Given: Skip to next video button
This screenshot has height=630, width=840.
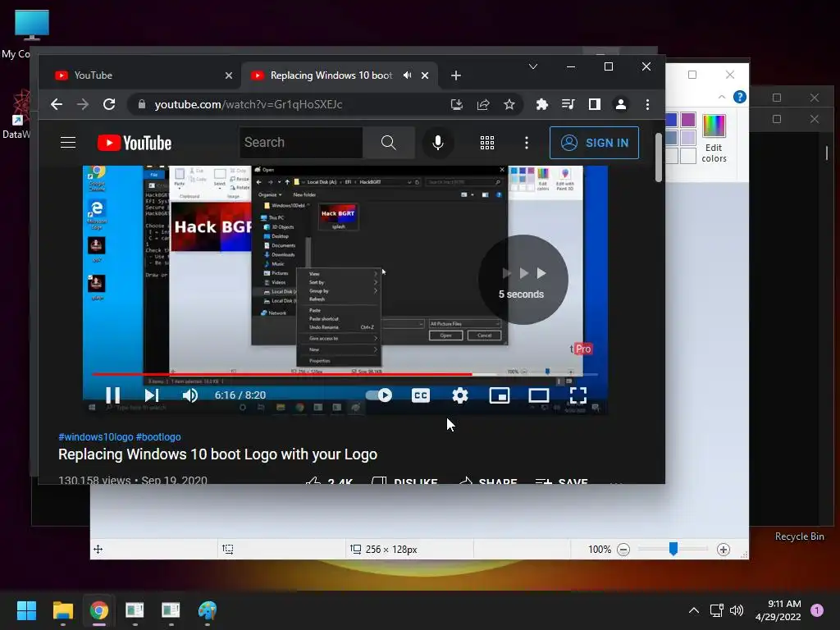Looking at the screenshot, I should click(x=152, y=395).
